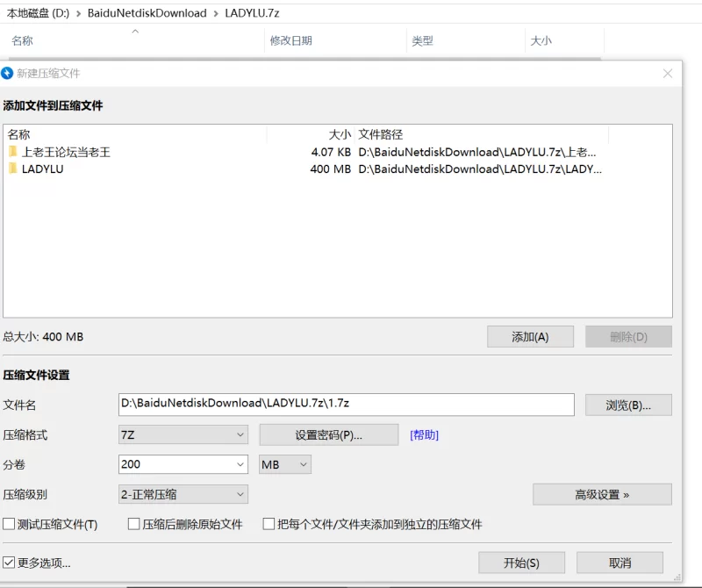
Task: Sort by the 修改日期 column header
Action: (290, 40)
